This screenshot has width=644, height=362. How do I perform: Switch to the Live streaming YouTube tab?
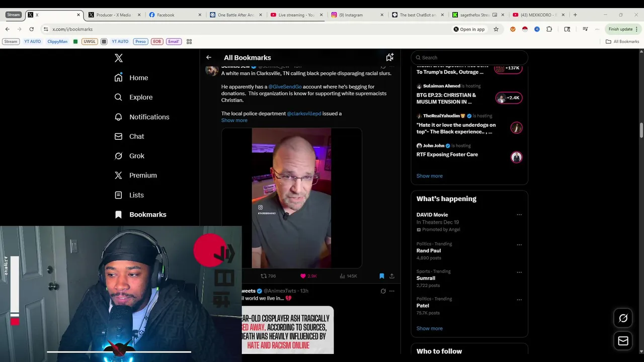[296, 15]
